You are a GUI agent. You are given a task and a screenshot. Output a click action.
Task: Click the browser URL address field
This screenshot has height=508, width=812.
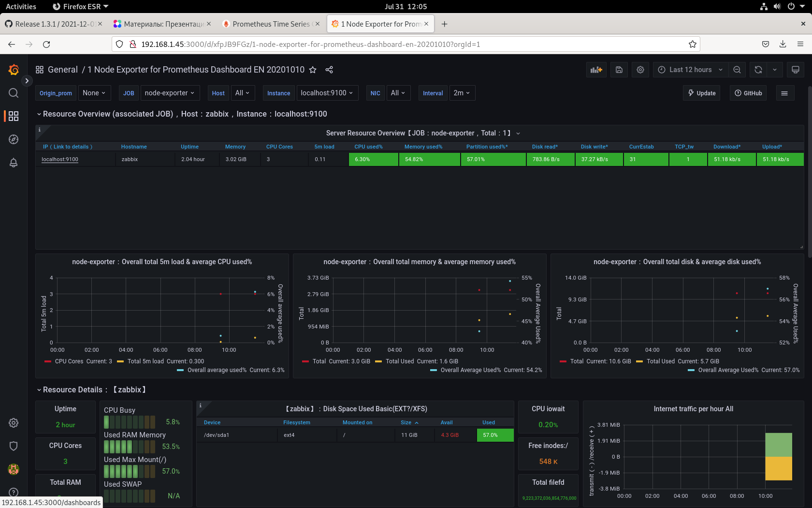pos(406,44)
